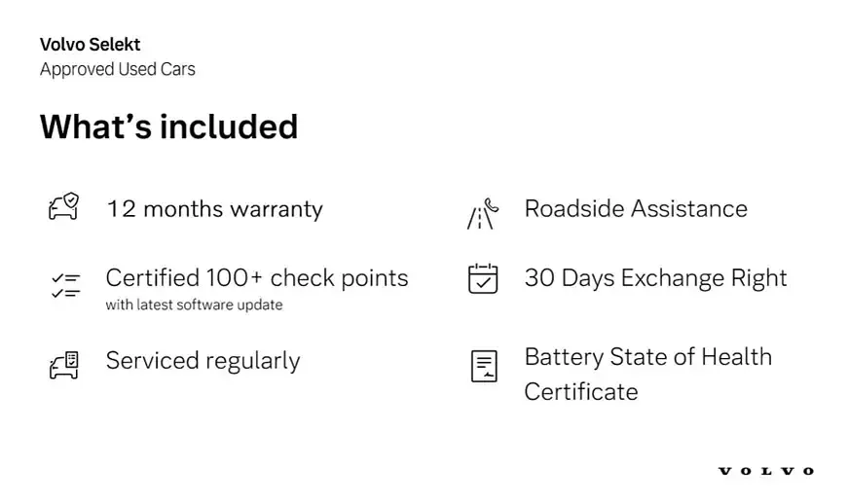Click the checklist check points icon
The image size is (849, 504).
click(65, 286)
